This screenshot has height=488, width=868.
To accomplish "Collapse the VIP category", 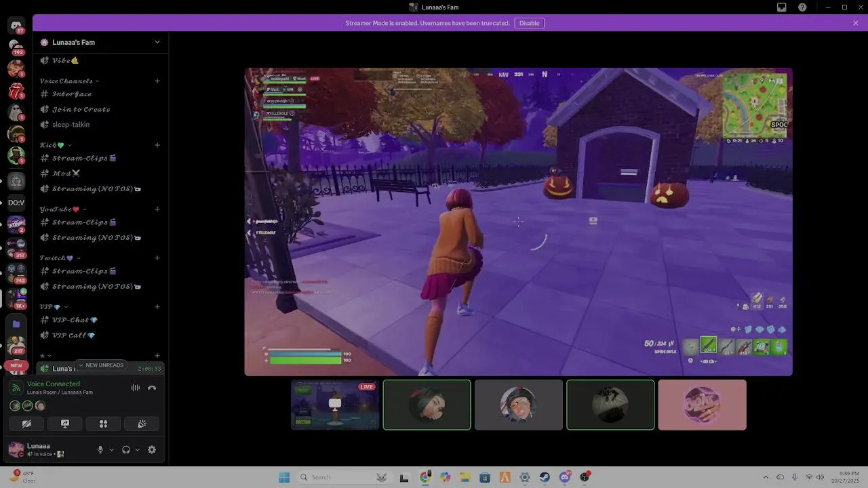I will (x=53, y=307).
